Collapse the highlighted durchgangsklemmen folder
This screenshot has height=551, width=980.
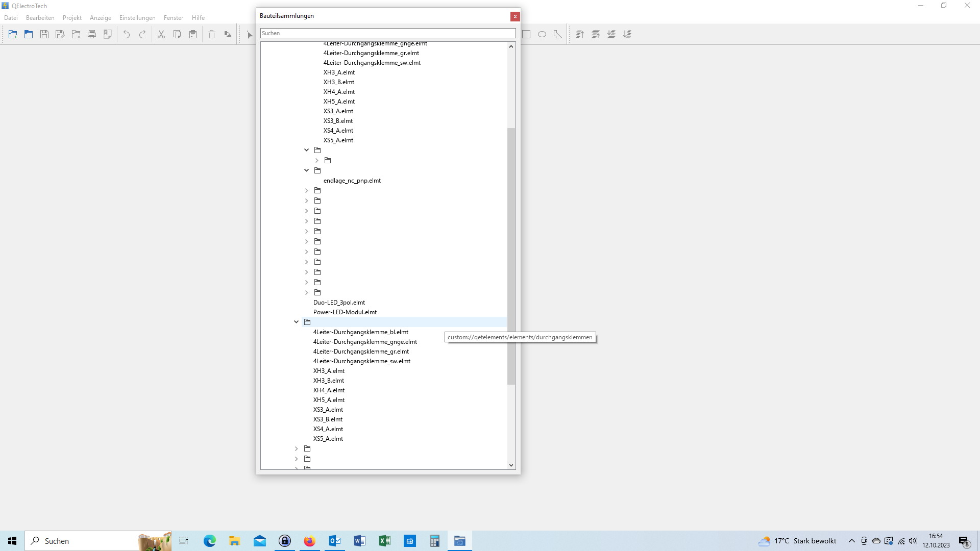click(297, 322)
